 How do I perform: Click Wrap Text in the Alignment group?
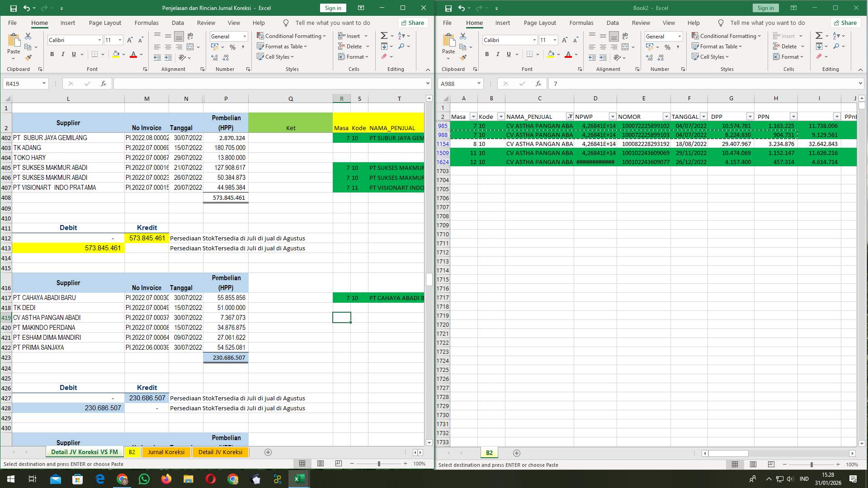coord(190,36)
